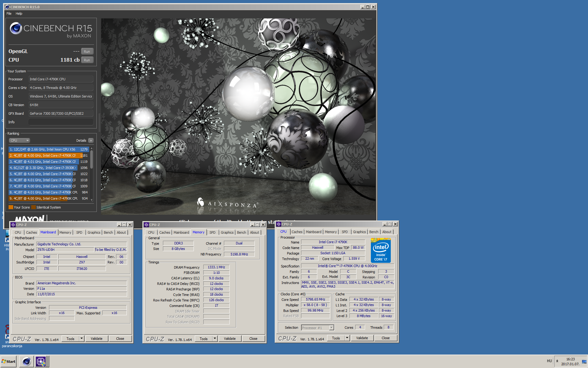
Task: Open Graphics tab in Mainboard CPU-Z window
Action: 94,232
